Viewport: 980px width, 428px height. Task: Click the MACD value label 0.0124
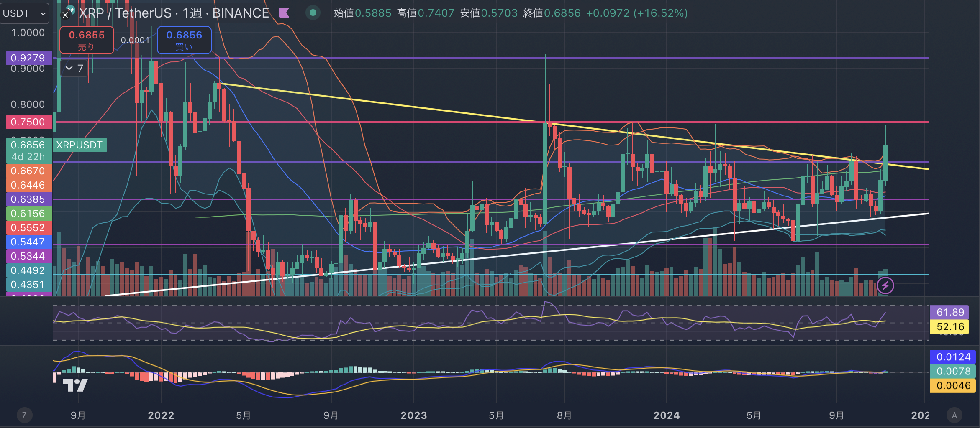pyautogui.click(x=952, y=357)
